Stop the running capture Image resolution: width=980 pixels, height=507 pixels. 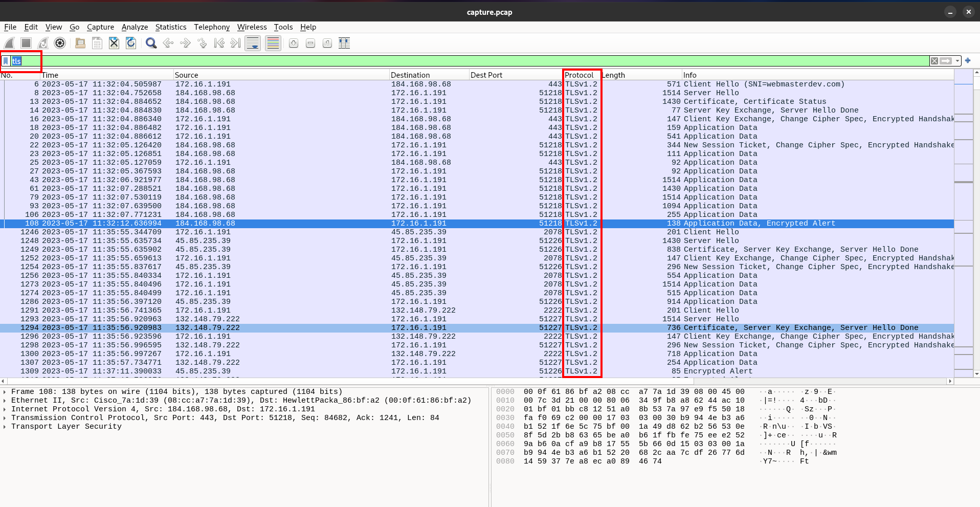pyautogui.click(x=27, y=43)
